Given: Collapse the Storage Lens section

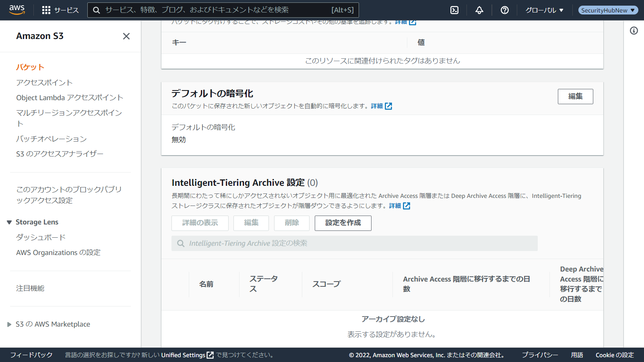Looking at the screenshot, I should 9,222.
